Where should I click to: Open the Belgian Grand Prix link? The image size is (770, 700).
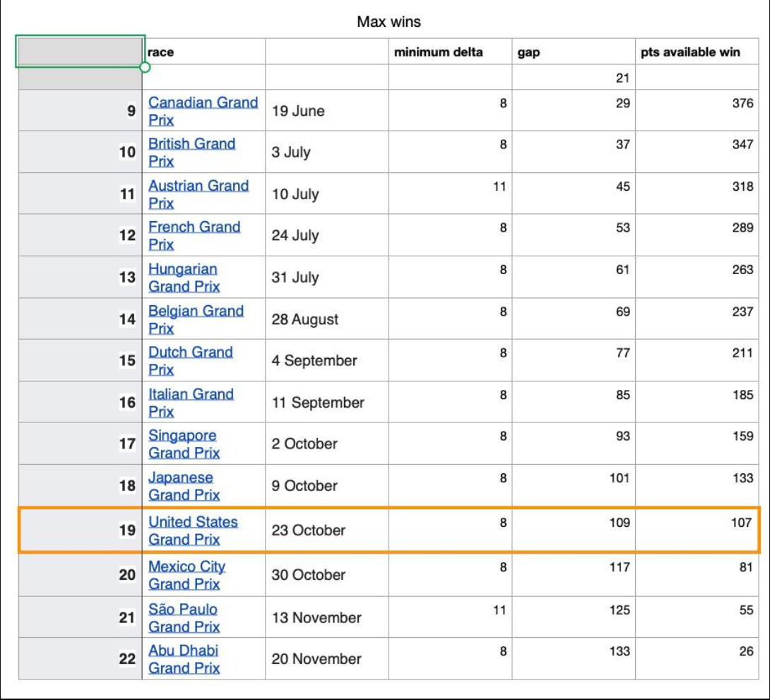[196, 319]
